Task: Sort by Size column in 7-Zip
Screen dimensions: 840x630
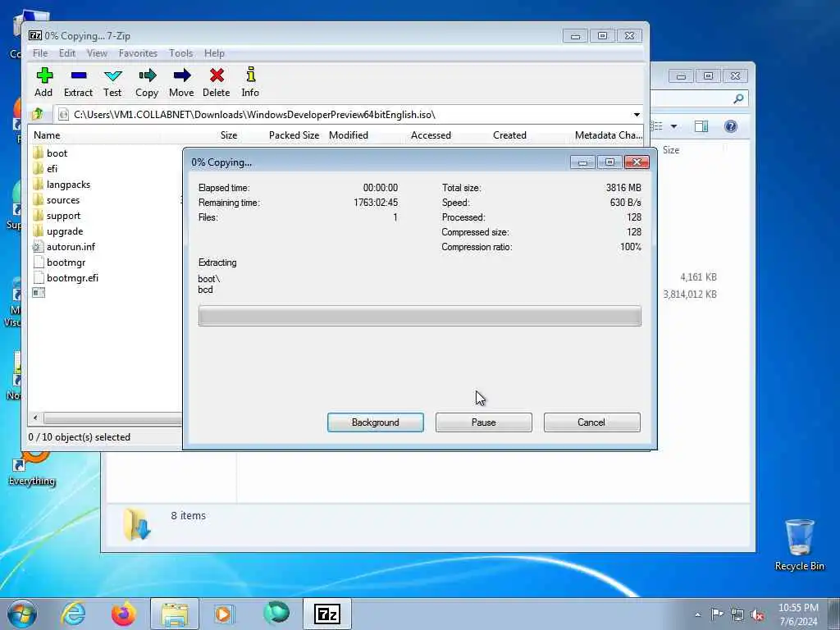Action: 229,135
